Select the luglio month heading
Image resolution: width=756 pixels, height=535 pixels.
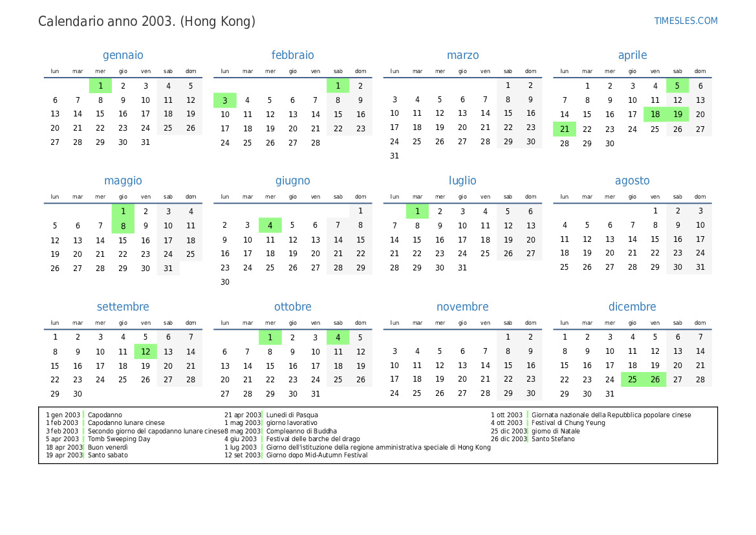click(462, 180)
